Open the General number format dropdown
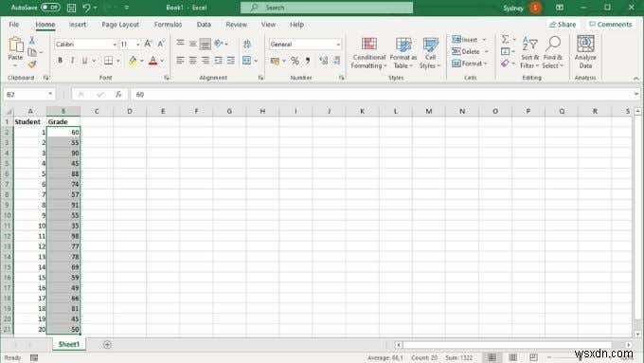This screenshot has height=363, width=644. [338, 44]
